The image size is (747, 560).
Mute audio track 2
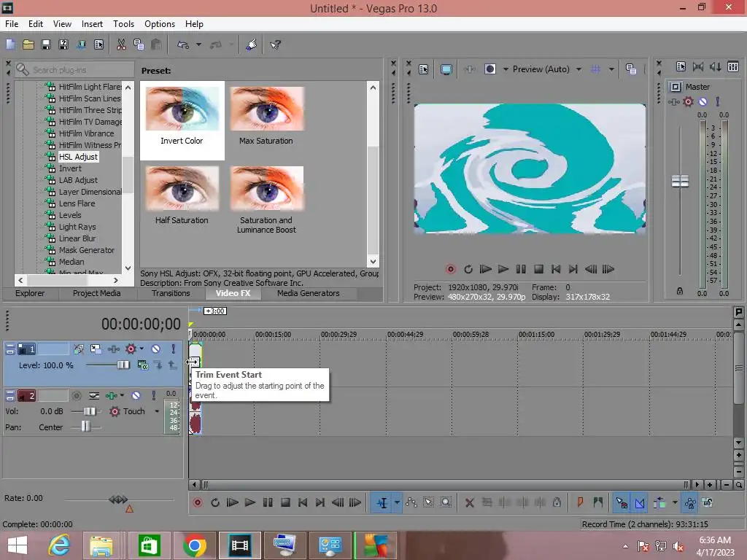[136, 396]
